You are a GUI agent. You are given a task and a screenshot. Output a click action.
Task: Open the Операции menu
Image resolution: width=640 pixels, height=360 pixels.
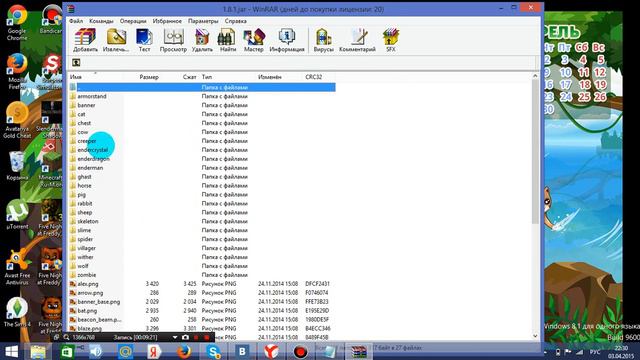(x=133, y=21)
